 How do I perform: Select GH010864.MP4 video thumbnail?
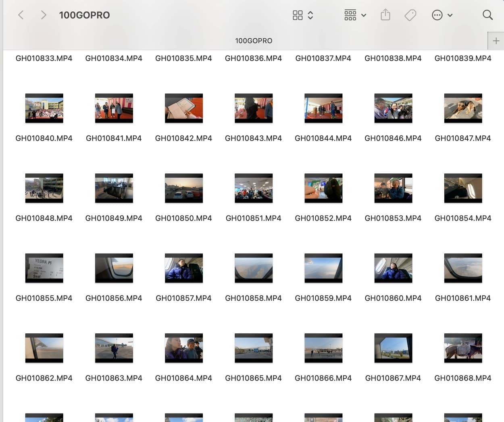coord(184,348)
